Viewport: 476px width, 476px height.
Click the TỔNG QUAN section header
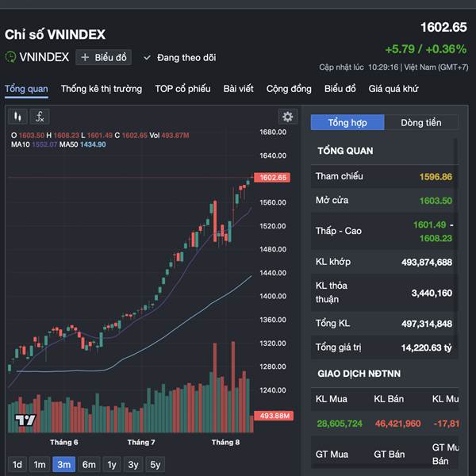345,151
